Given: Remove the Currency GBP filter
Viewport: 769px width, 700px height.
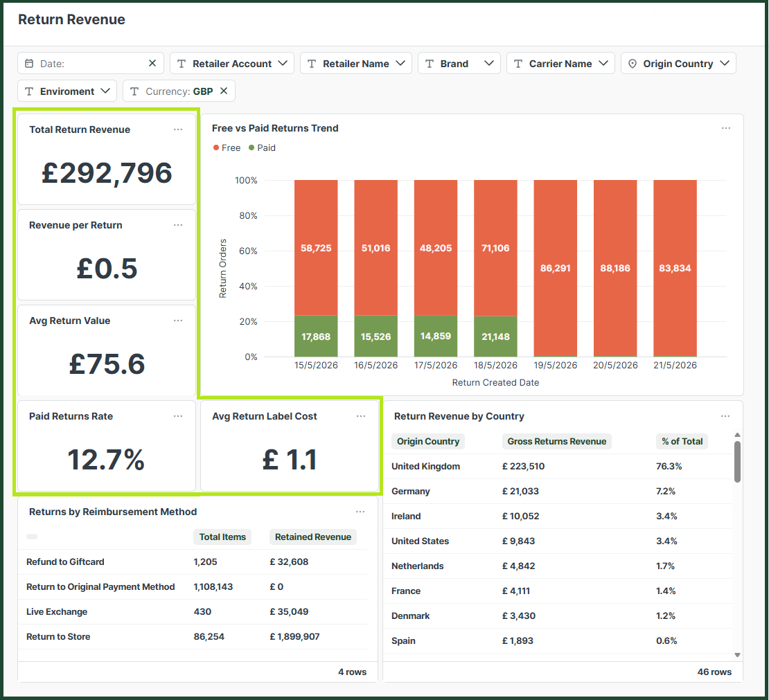Looking at the screenshot, I should click(224, 91).
